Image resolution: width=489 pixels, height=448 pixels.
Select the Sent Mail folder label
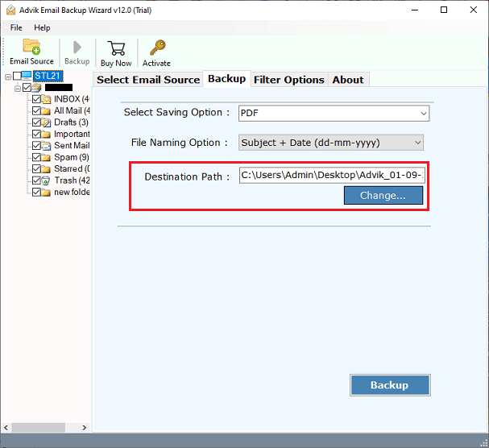pos(72,146)
